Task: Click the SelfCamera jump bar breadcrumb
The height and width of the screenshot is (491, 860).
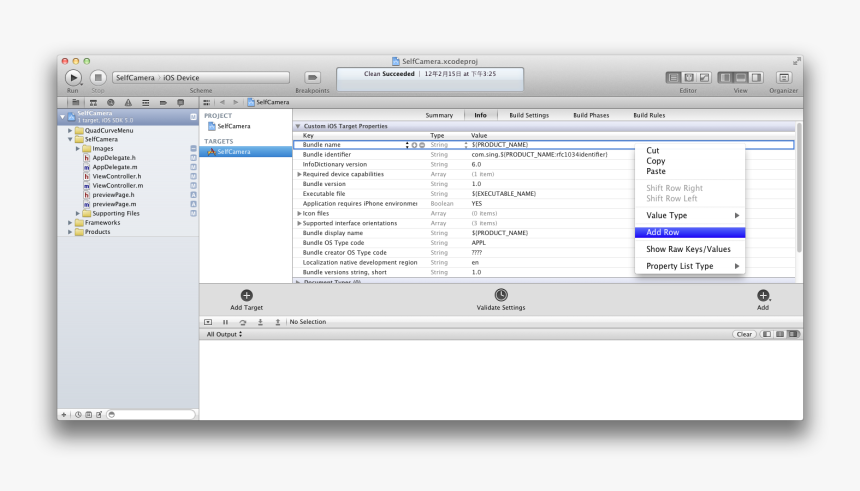Action: (268, 102)
